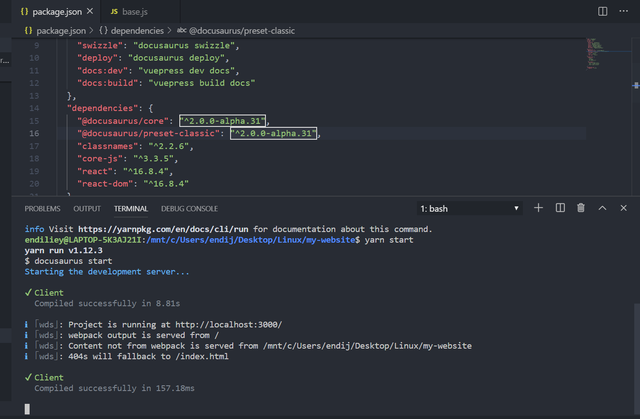
Task: Click the "core-js" key in the editor
Action: point(100,159)
